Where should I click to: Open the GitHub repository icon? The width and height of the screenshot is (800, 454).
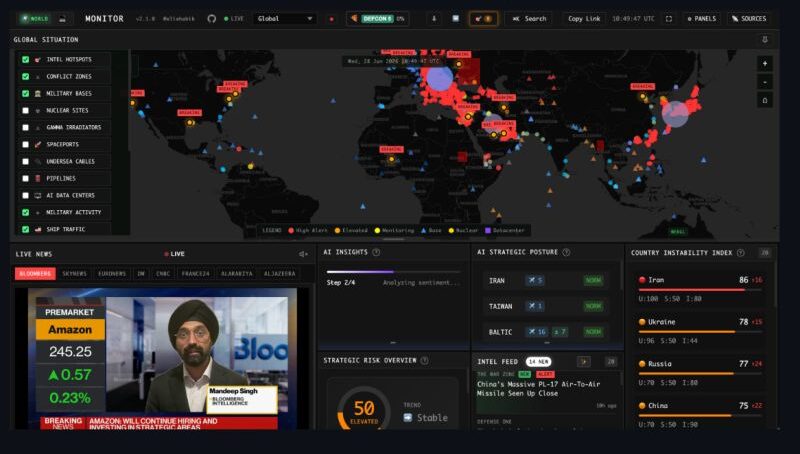pyautogui.click(x=212, y=19)
